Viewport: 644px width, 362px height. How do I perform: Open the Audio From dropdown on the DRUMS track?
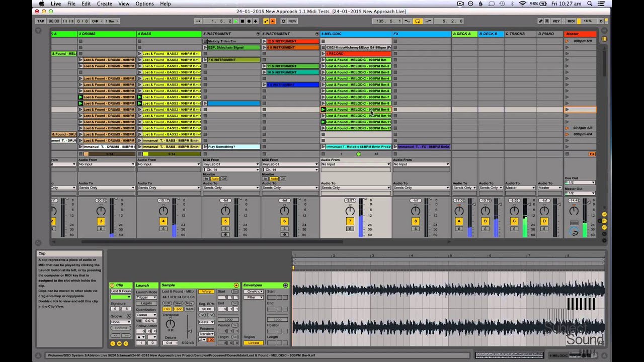pyautogui.click(x=107, y=164)
